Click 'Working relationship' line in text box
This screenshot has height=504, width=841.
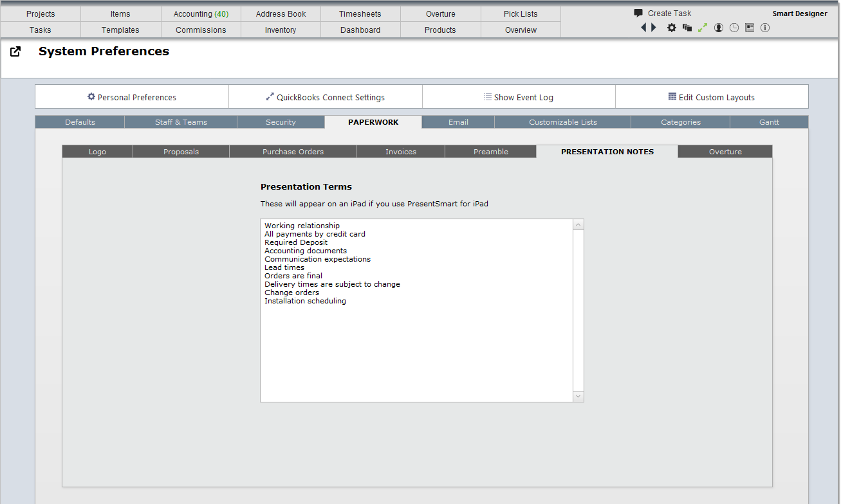coord(302,226)
